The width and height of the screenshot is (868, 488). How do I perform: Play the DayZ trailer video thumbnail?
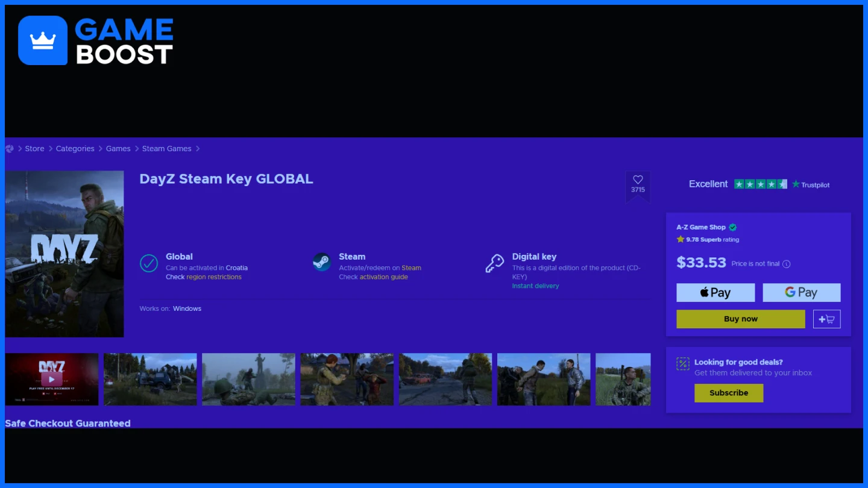[52, 379]
